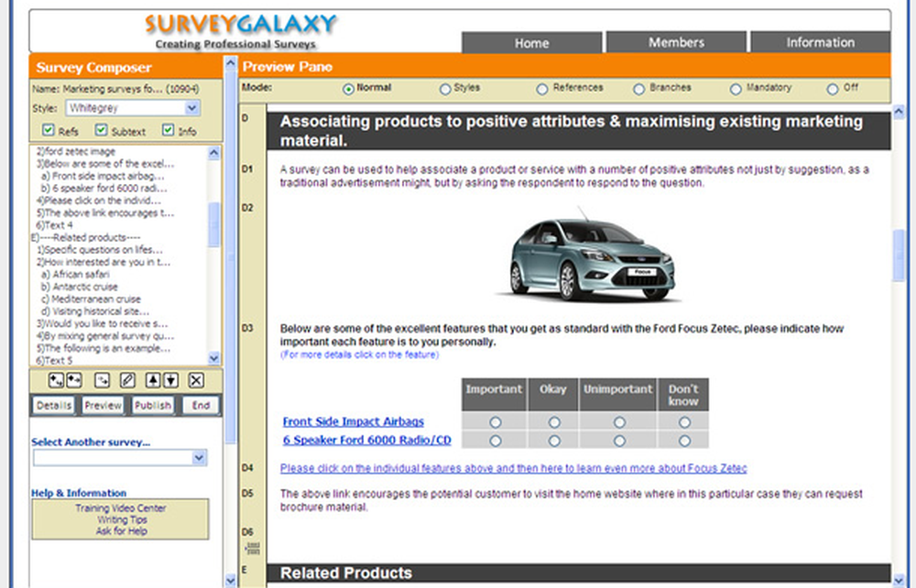This screenshot has width=916, height=588.
Task: Click the first insert-item icon with diagonal arrow
Action: pos(56,381)
